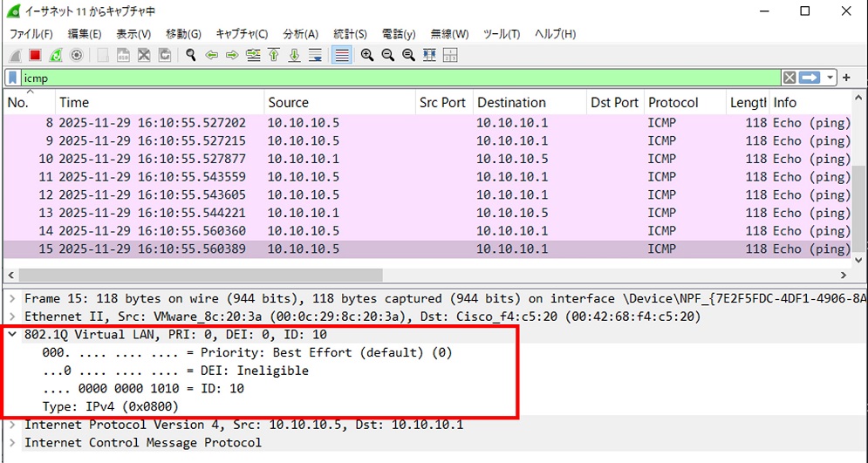Go back to previous packet arrow
Image resolution: width=868 pixels, height=463 pixels.
[211, 55]
